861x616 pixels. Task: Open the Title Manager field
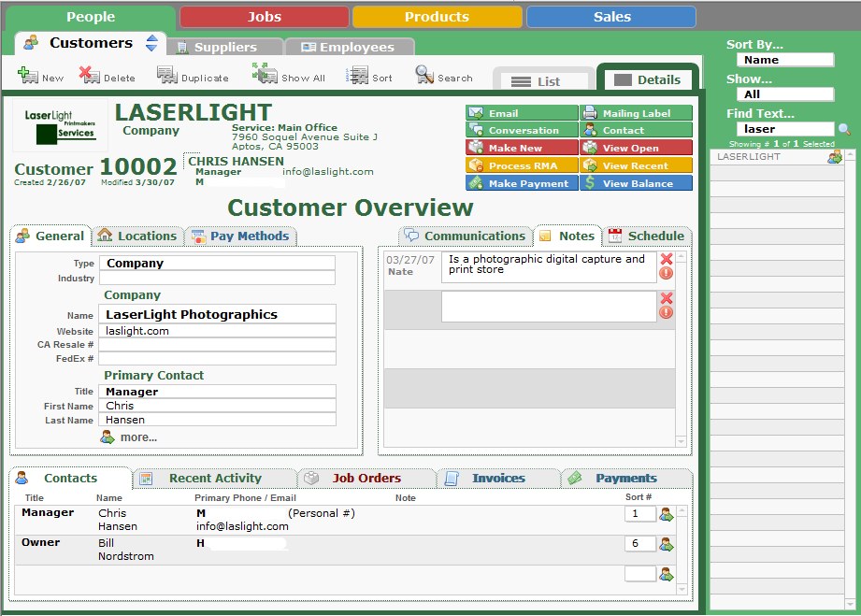217,392
